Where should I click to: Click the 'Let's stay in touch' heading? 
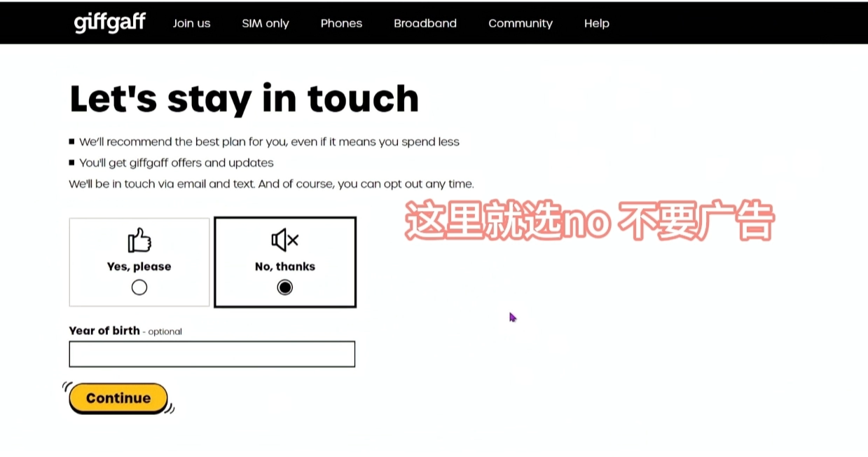click(x=244, y=99)
